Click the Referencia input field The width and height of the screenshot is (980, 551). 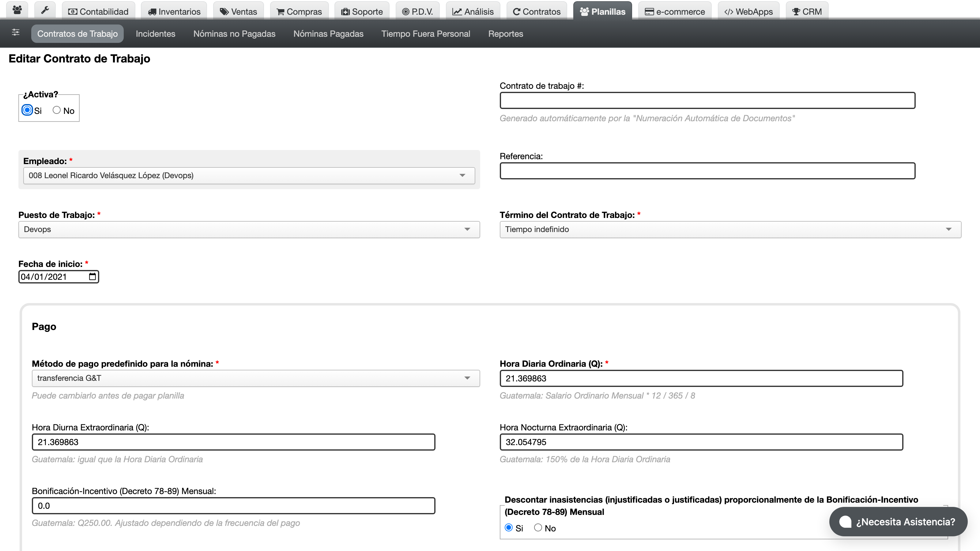point(708,171)
